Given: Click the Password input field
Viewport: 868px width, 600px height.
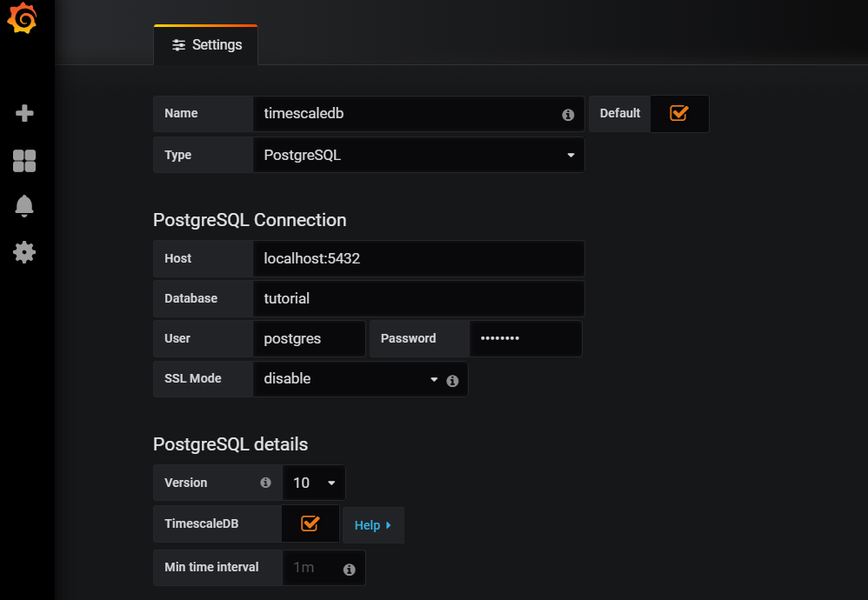Looking at the screenshot, I should click(x=525, y=338).
